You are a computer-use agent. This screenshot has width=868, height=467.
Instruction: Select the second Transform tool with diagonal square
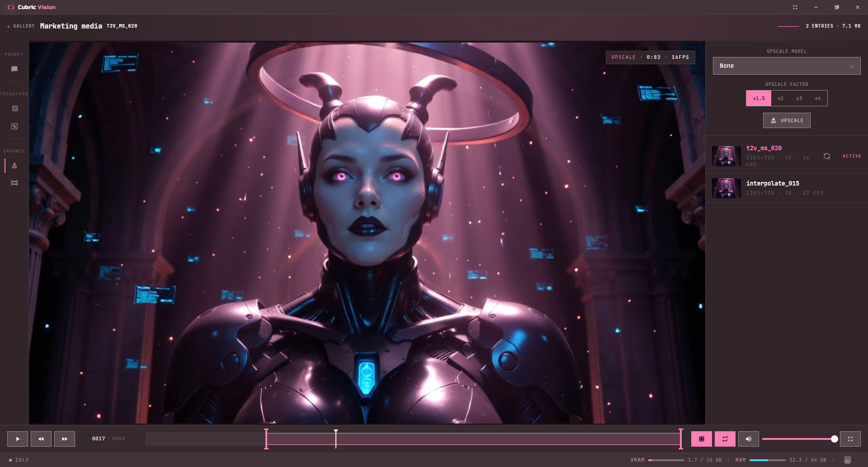coord(14,126)
